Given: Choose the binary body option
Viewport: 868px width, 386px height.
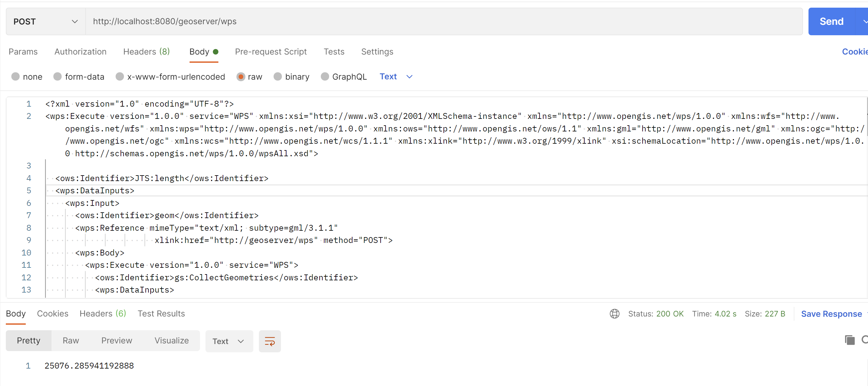Looking at the screenshot, I should [x=278, y=77].
